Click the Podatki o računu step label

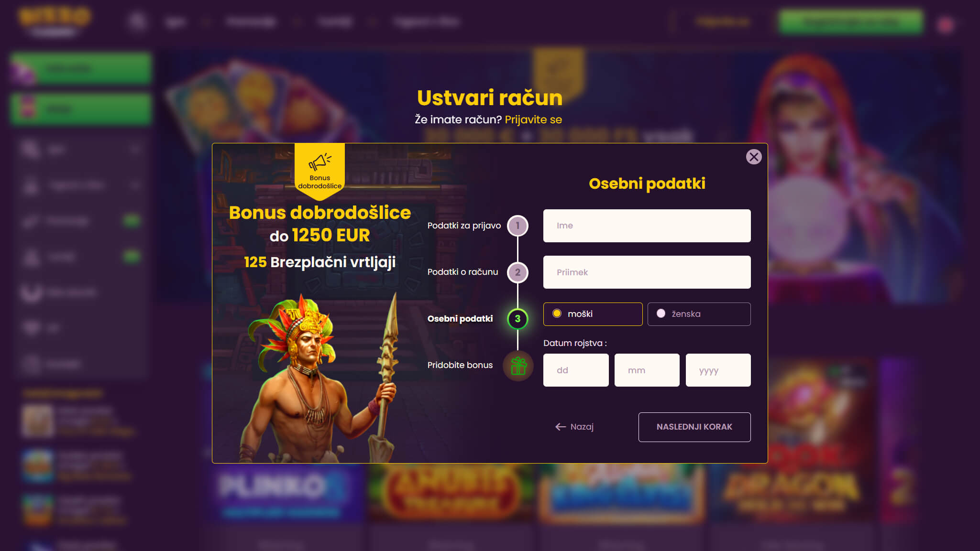click(x=462, y=272)
